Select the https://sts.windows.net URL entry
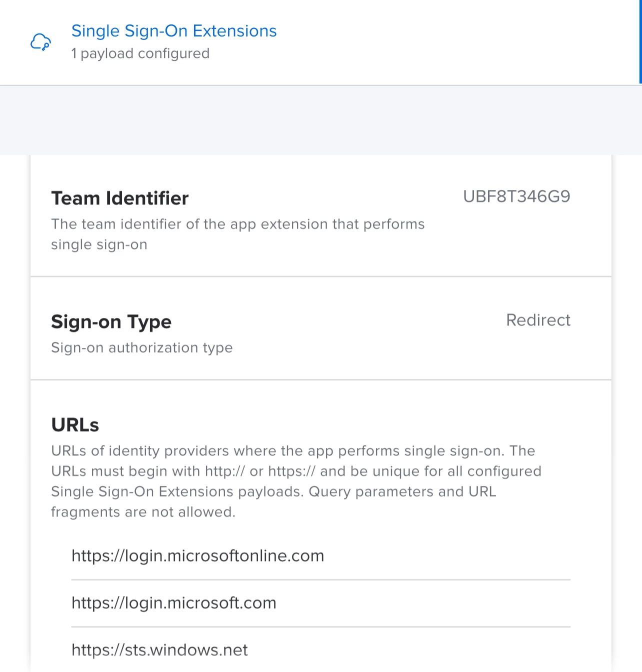 321,650
